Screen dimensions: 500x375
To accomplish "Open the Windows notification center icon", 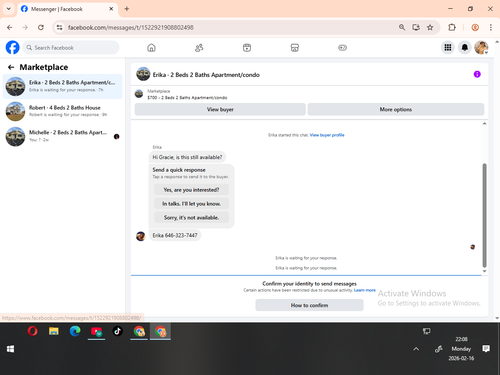I will [x=486, y=349].
